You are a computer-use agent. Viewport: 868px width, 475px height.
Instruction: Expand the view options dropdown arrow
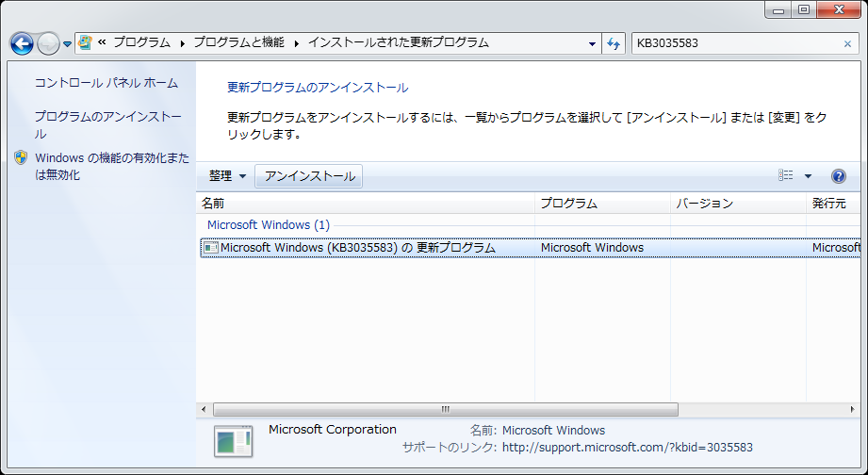click(x=808, y=176)
